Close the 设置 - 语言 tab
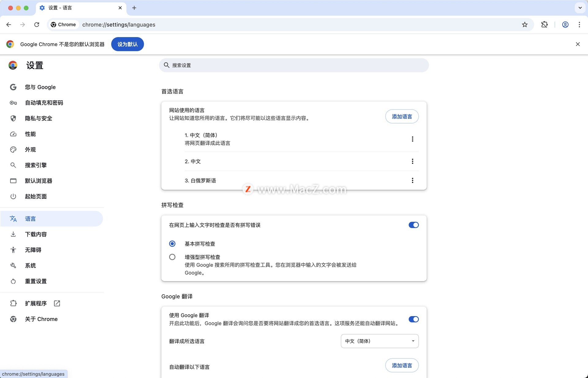The height and width of the screenshot is (378, 588). (120, 8)
